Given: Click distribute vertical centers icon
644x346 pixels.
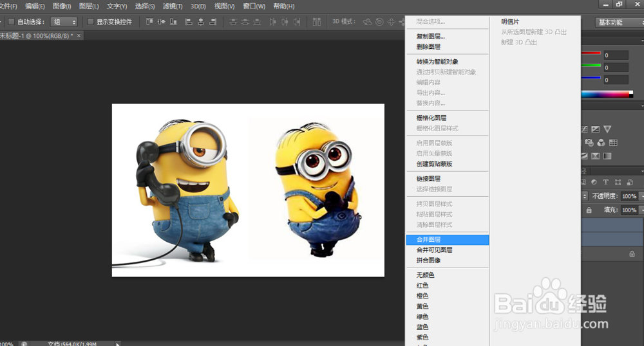Looking at the screenshot, I should click(x=245, y=22).
